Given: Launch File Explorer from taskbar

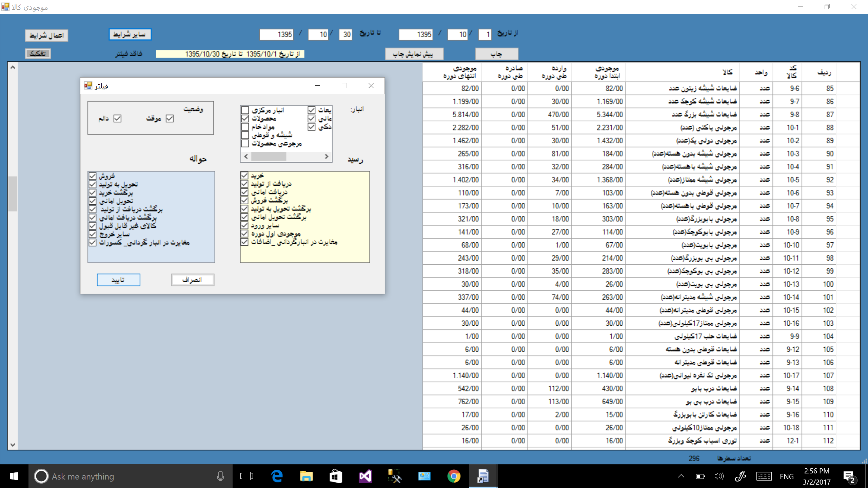Looking at the screenshot, I should pyautogui.click(x=306, y=476).
